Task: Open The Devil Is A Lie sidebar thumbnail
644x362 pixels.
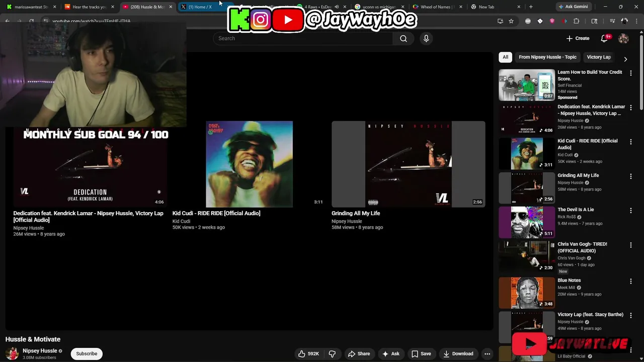Action: click(x=527, y=222)
